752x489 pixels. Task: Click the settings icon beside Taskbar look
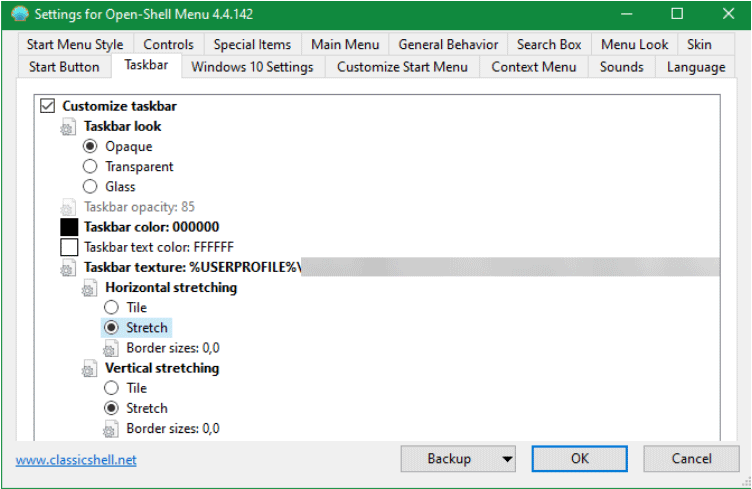coord(68,127)
